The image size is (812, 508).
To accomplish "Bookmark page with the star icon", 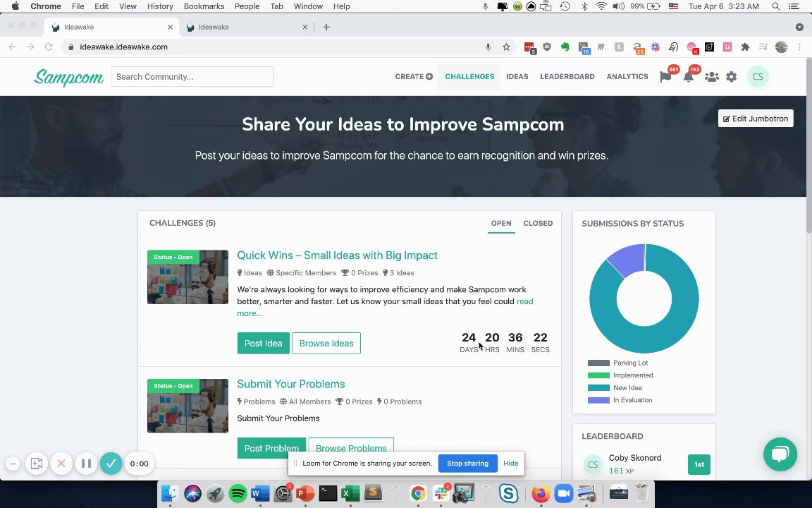I will pos(506,47).
